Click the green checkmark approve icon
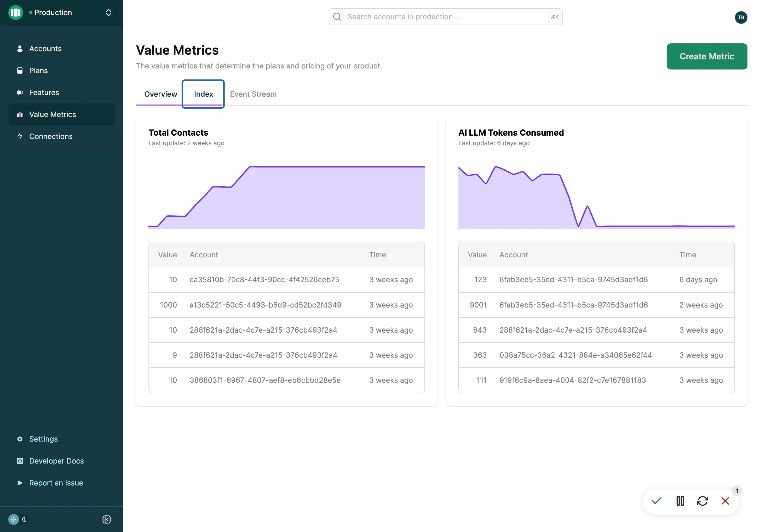 coord(657,501)
